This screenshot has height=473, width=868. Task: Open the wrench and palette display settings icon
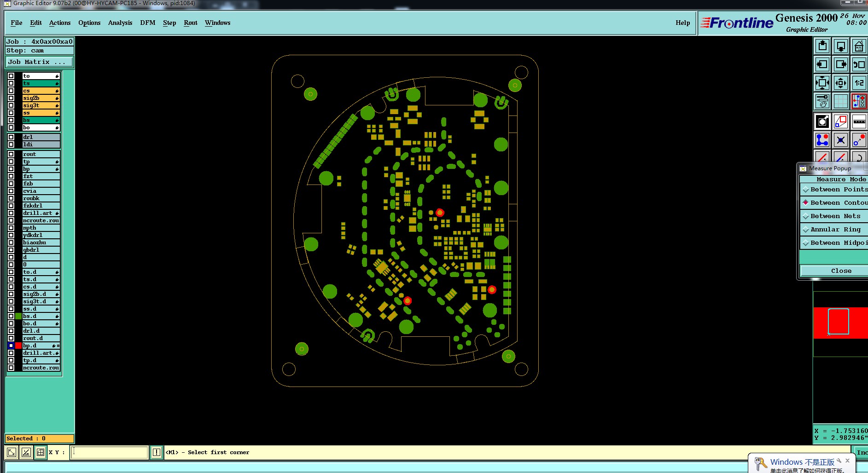[x=822, y=101]
